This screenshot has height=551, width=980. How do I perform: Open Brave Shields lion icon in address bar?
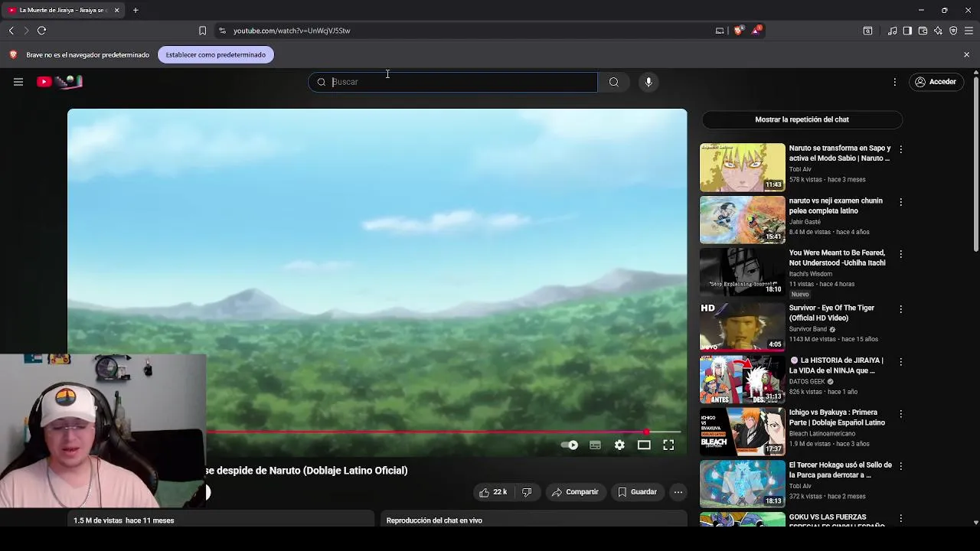738,31
